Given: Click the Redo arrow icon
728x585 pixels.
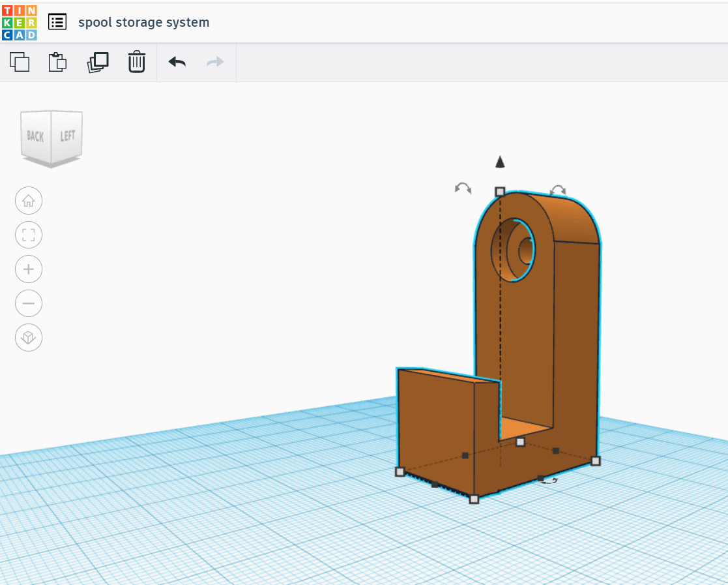Looking at the screenshot, I should [215, 62].
